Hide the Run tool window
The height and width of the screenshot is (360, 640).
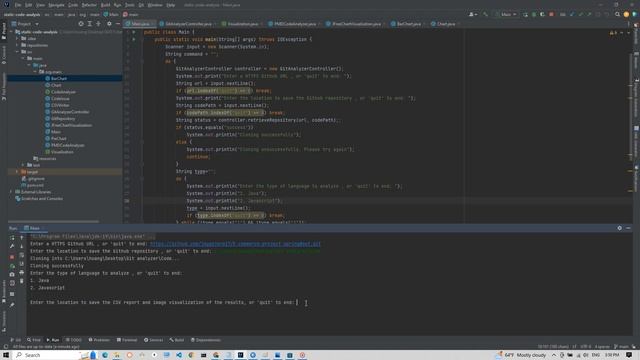click(x=628, y=228)
